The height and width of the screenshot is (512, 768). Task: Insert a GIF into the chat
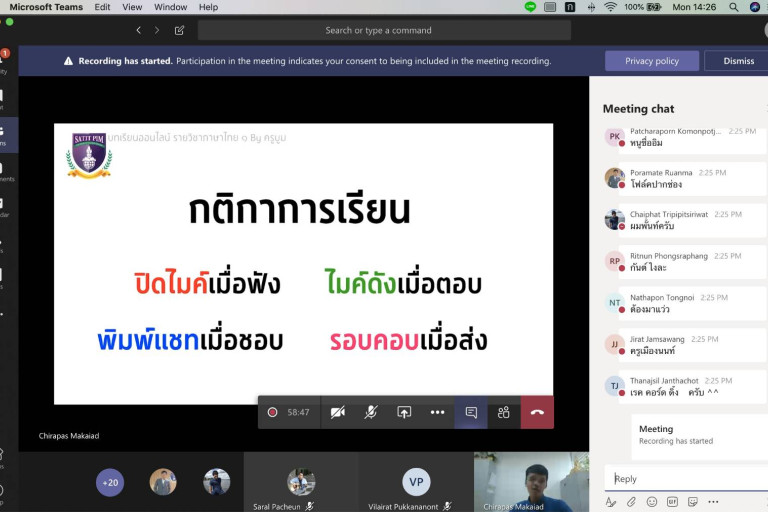click(672, 501)
